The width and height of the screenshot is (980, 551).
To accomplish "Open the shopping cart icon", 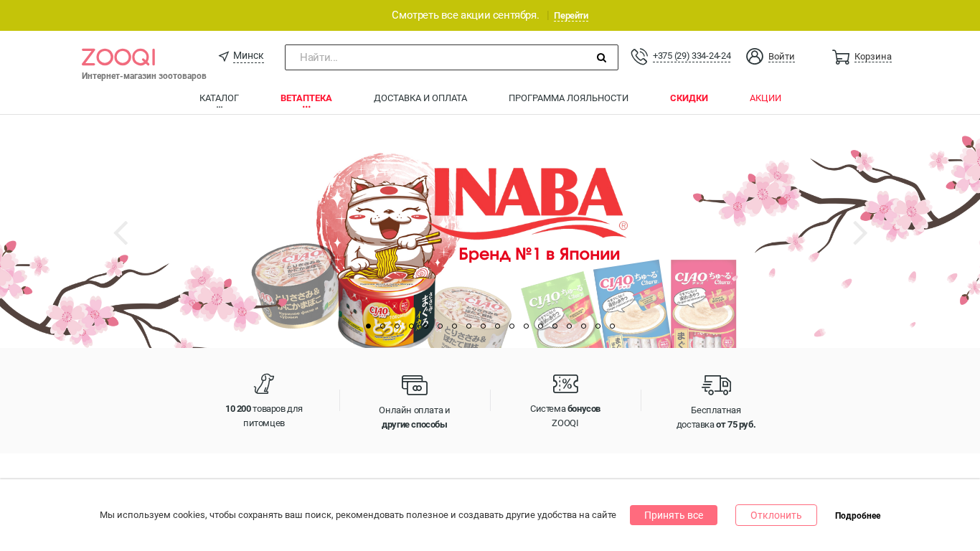I will pyautogui.click(x=841, y=57).
